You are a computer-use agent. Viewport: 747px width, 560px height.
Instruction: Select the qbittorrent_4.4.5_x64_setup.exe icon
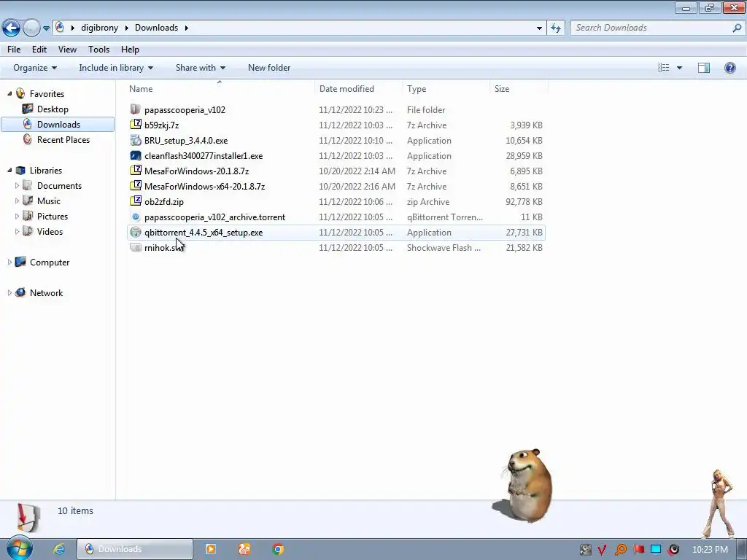[136, 232]
